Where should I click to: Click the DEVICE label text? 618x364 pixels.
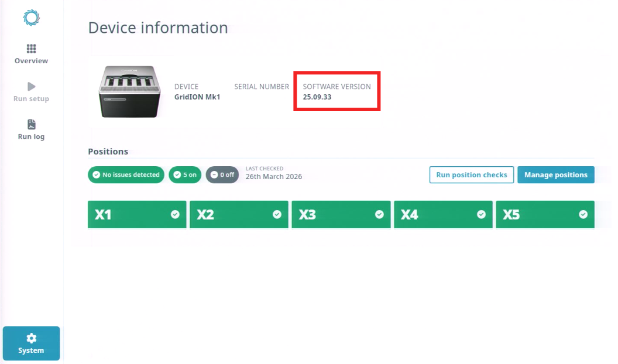click(x=187, y=87)
